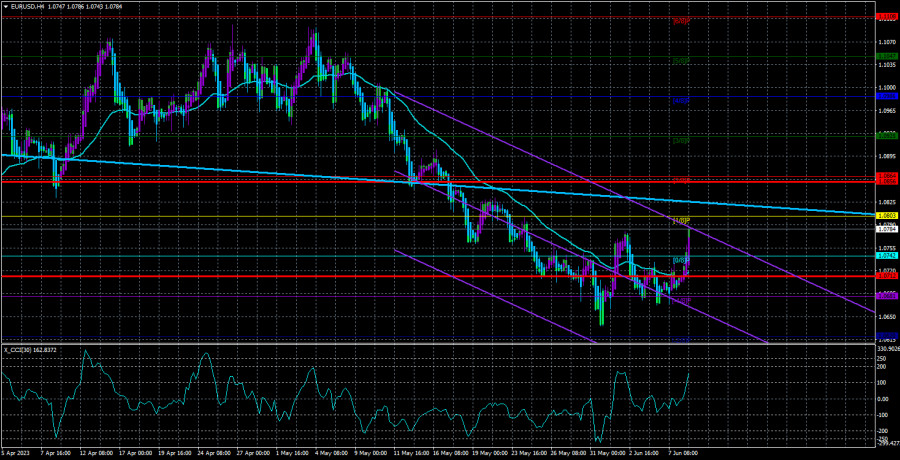Click the 1.0895 price axis label

[x=886, y=156]
